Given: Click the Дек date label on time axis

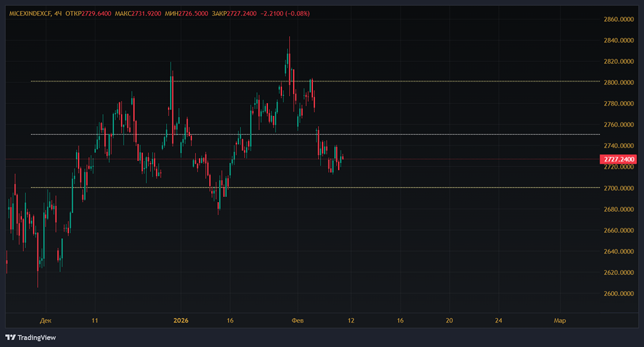Looking at the screenshot, I should point(46,321).
